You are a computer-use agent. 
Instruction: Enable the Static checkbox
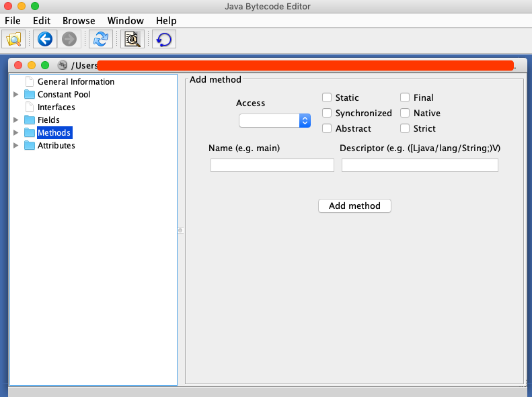coord(327,97)
